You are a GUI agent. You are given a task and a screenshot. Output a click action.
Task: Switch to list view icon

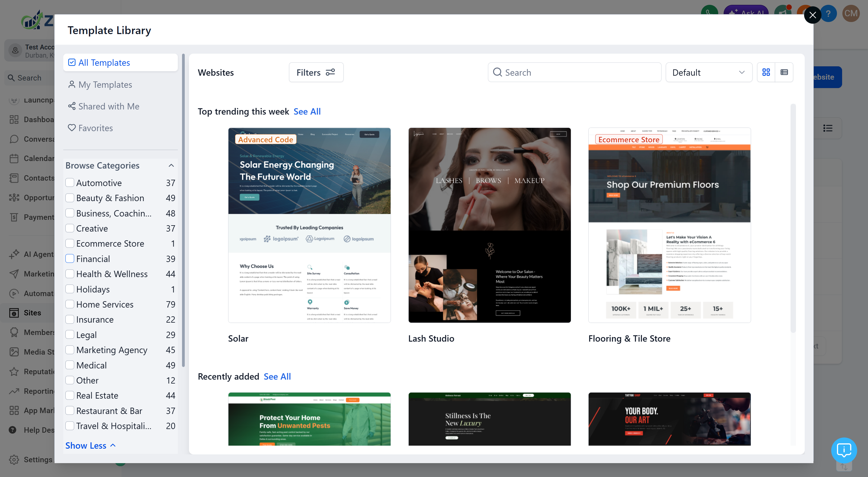(784, 72)
